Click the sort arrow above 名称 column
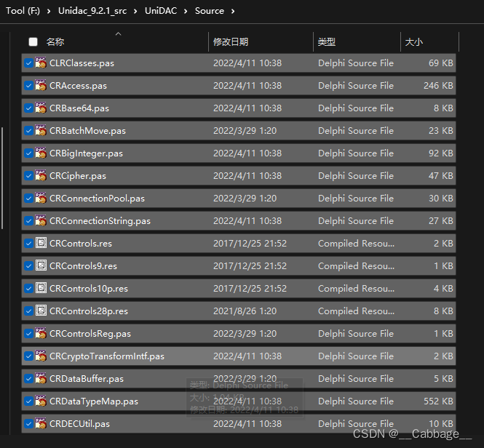This screenshot has height=448, width=484. pos(118,33)
